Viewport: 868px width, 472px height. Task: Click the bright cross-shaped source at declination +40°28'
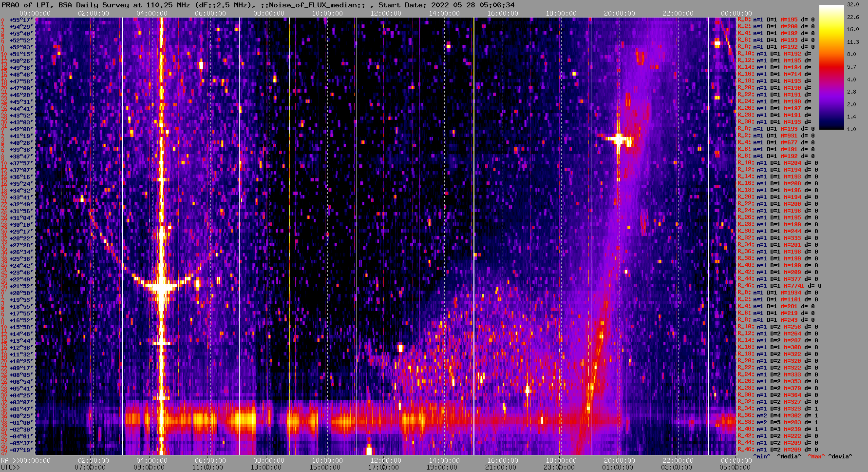(619, 139)
